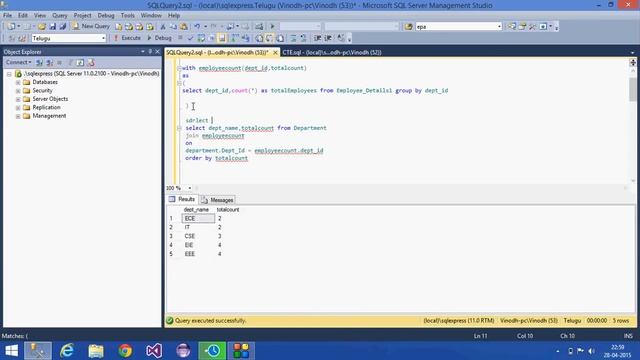Open File Explorer from taskbar
This screenshot has height=360, width=640.
point(96,351)
